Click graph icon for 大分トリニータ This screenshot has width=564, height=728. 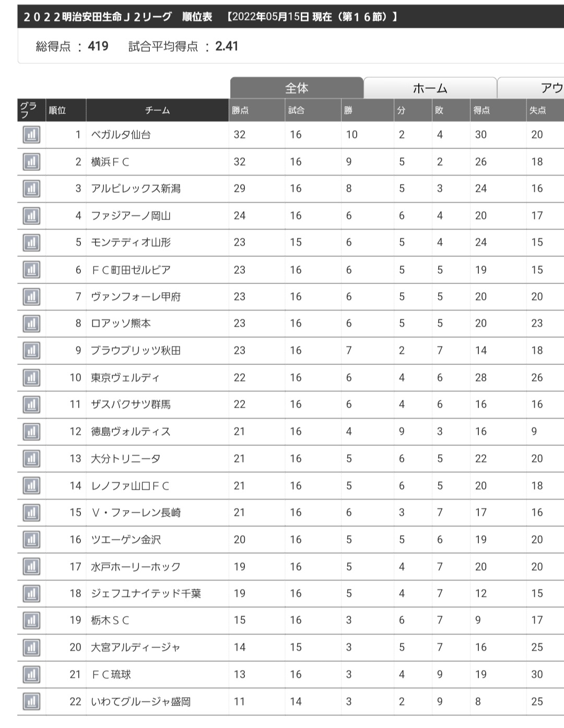click(31, 459)
